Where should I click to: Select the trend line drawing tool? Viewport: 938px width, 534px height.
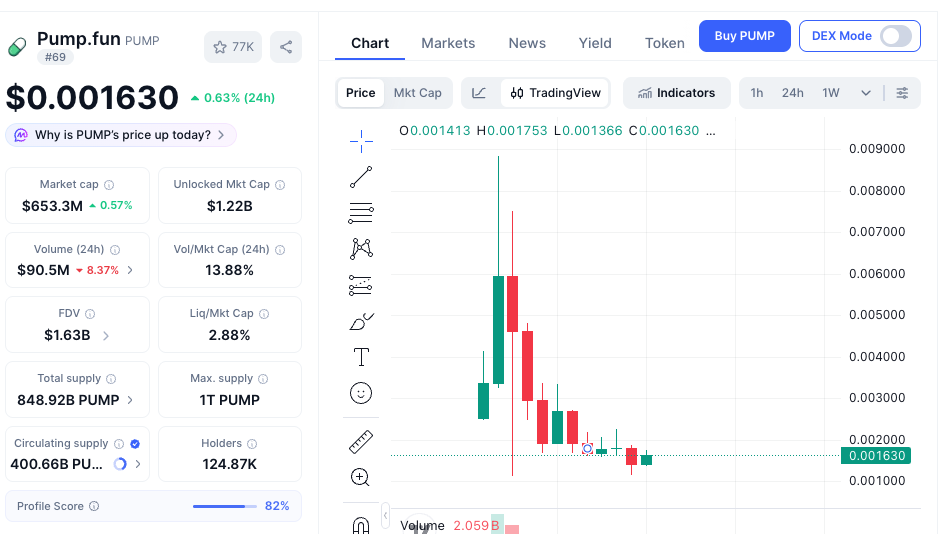[361, 177]
